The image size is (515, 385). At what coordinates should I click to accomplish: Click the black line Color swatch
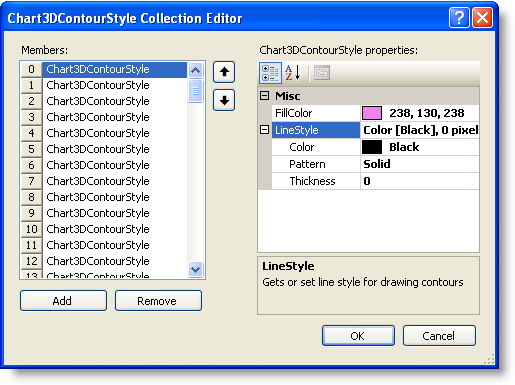[x=372, y=147]
